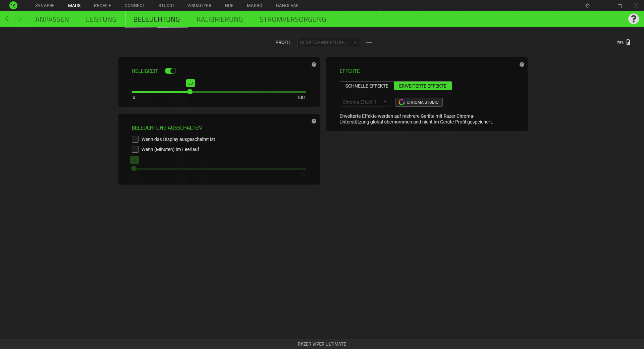Open the Stromversorgung tab
Viewport: 644px width, 349px height.
[x=292, y=19]
